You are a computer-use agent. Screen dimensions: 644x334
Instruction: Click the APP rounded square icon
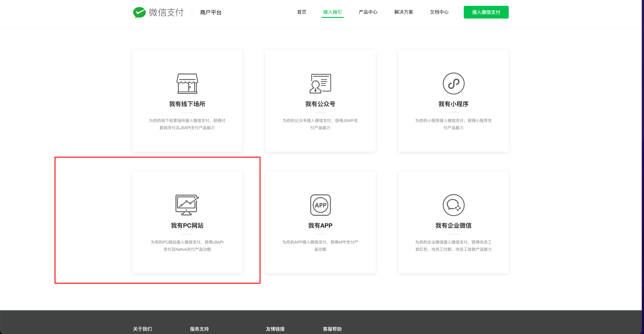pyautogui.click(x=320, y=205)
